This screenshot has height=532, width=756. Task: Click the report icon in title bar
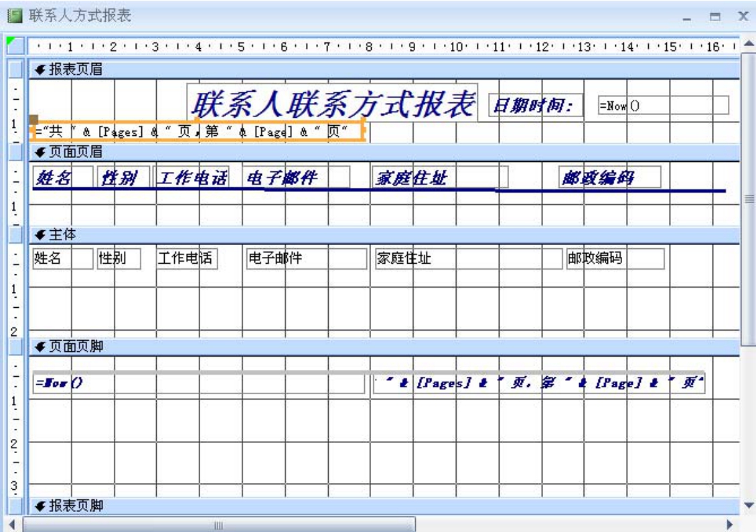point(11,15)
